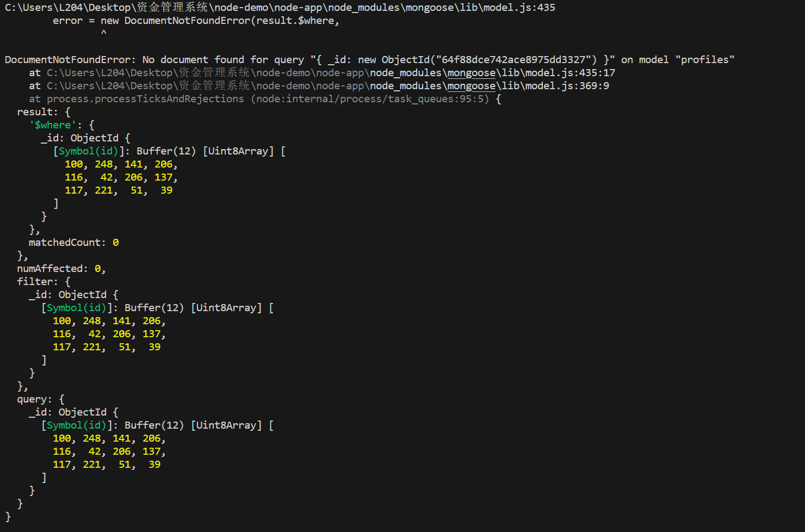The height and width of the screenshot is (532, 805).
Task: Click the "result:" key
Action: pos(37,112)
